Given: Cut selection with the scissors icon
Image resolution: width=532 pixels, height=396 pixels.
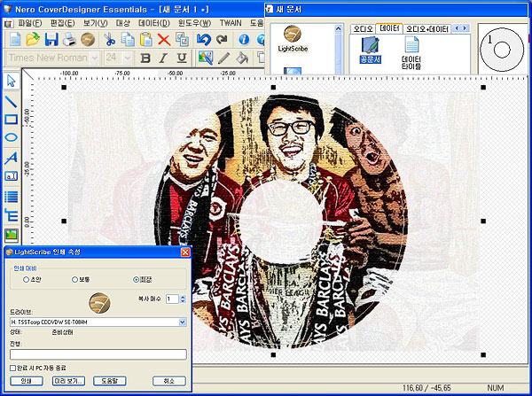Looking at the screenshot, I should point(109,39).
